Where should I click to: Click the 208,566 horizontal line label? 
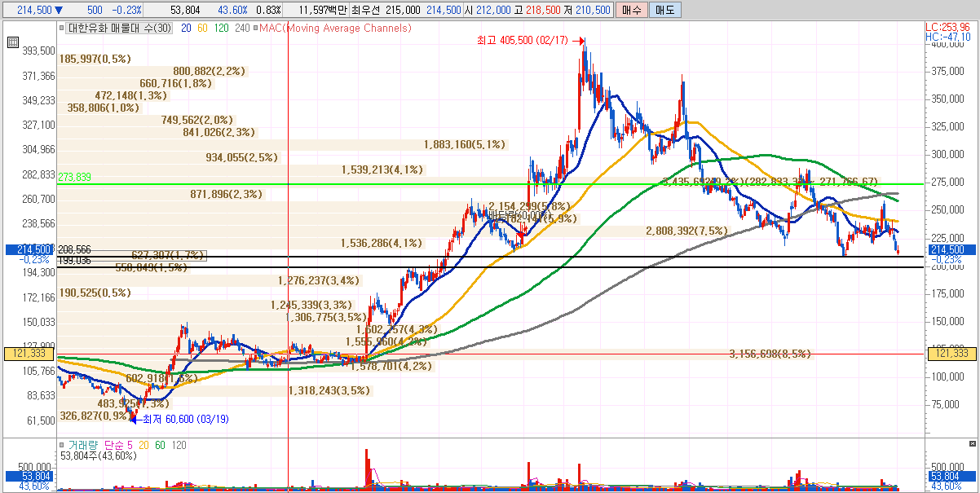[x=75, y=250]
